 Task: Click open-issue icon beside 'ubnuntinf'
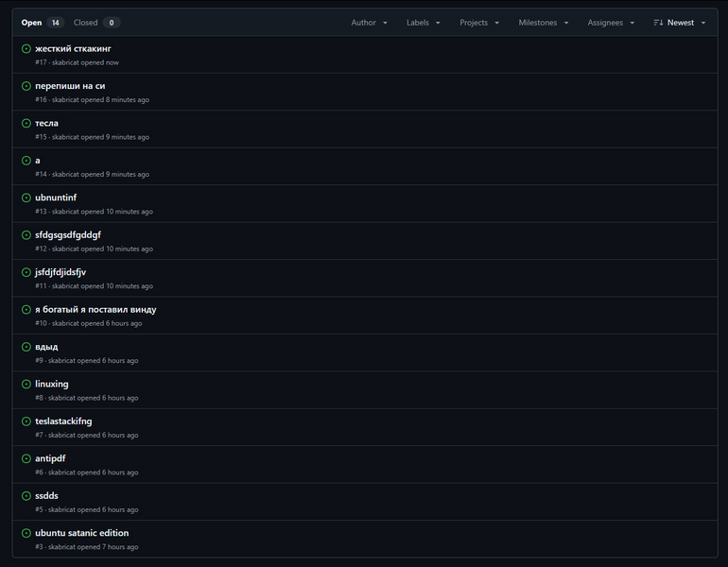click(26, 198)
